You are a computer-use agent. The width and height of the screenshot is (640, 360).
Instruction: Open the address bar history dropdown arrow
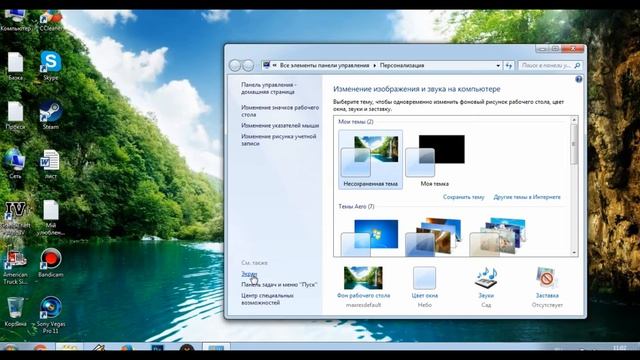[498, 65]
